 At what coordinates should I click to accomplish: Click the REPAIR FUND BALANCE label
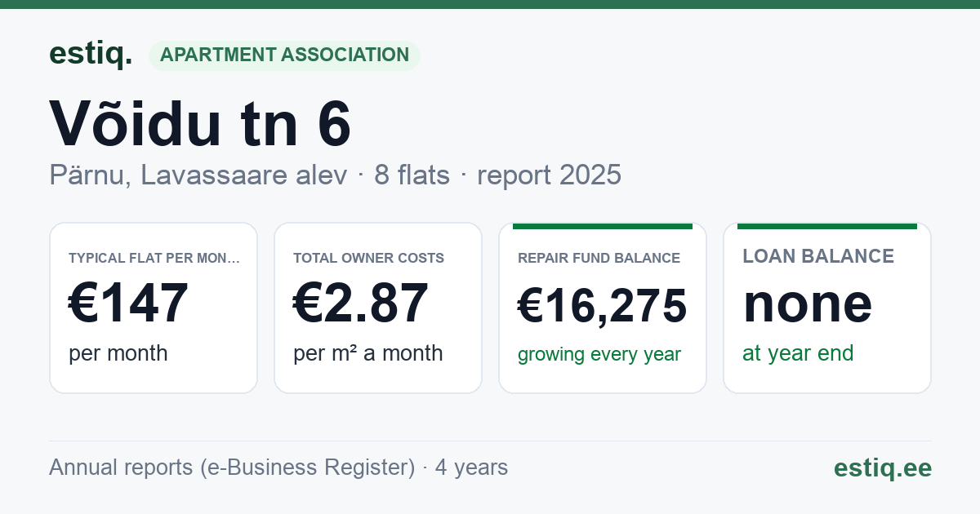599,258
